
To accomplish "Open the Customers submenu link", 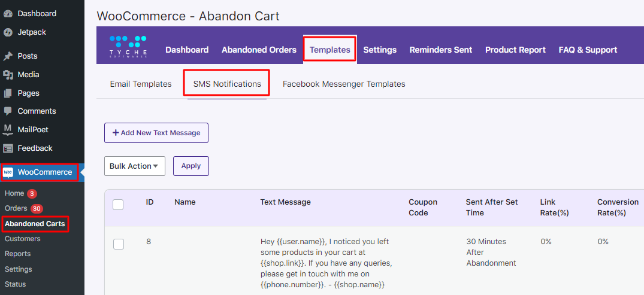I will (23, 239).
